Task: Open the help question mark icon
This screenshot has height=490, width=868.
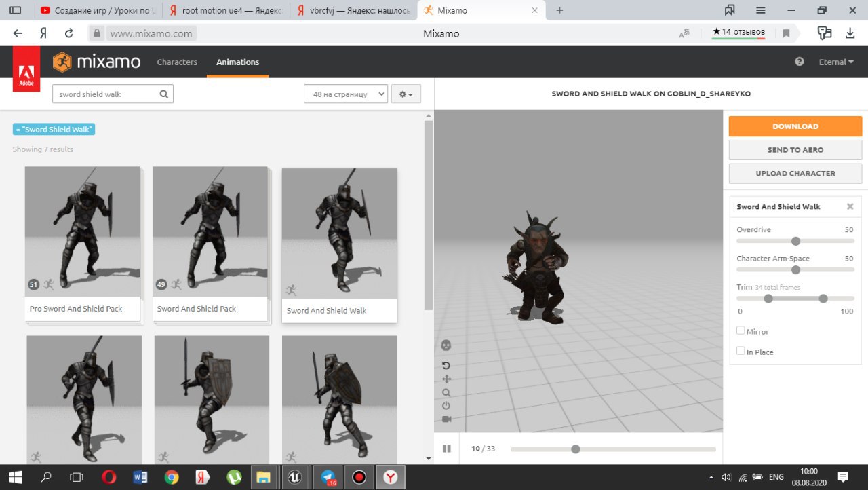Action: pyautogui.click(x=800, y=62)
